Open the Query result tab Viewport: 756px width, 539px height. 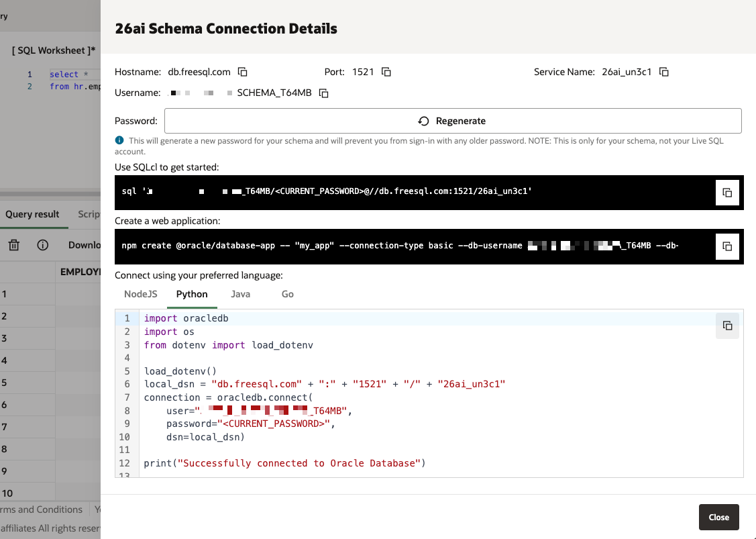coord(32,214)
